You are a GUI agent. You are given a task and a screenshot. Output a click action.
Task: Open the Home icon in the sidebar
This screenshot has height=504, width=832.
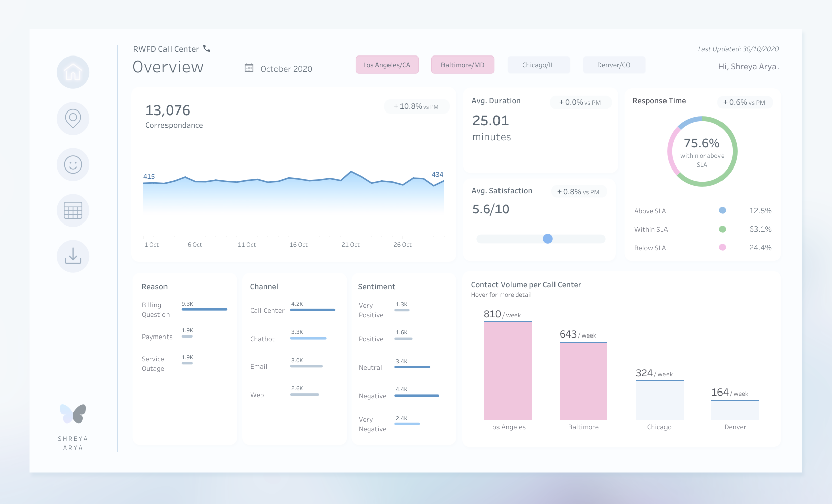(x=73, y=72)
